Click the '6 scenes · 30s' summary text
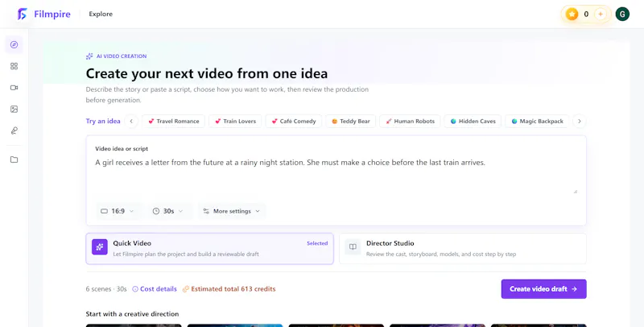The width and height of the screenshot is (644, 327). [106, 289]
